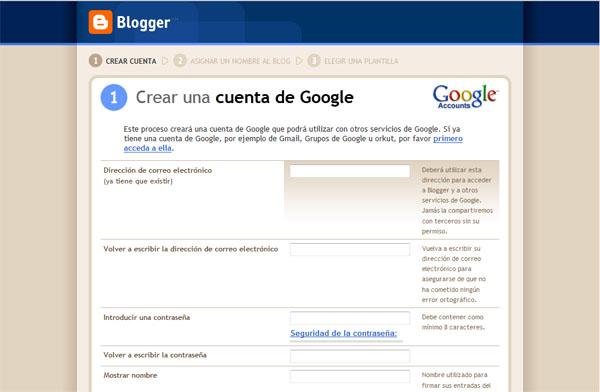The height and width of the screenshot is (392, 600).
Task: Click Asignar un nombre al blog step
Action: click(x=240, y=61)
